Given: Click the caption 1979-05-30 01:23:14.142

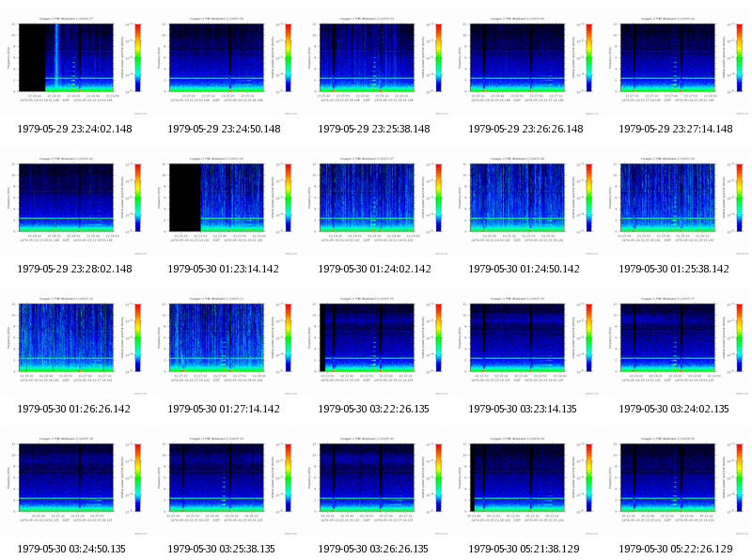Looking at the screenshot, I should tap(223, 269).
